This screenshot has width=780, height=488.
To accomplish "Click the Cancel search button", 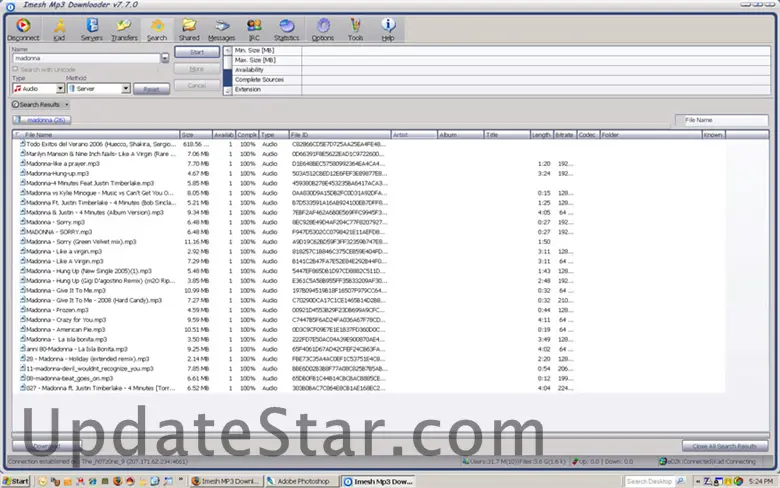I will click(197, 86).
